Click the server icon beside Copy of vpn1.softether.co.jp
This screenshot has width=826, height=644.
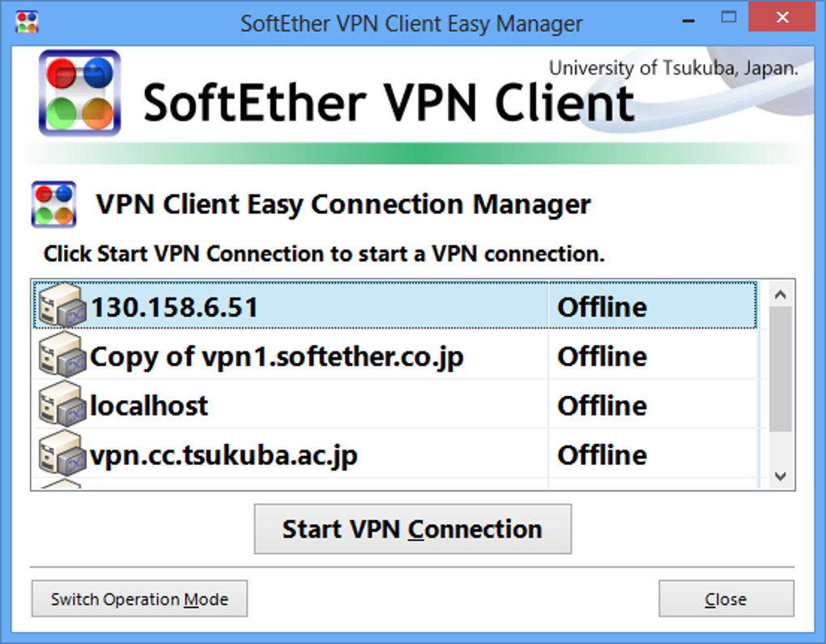[61, 355]
